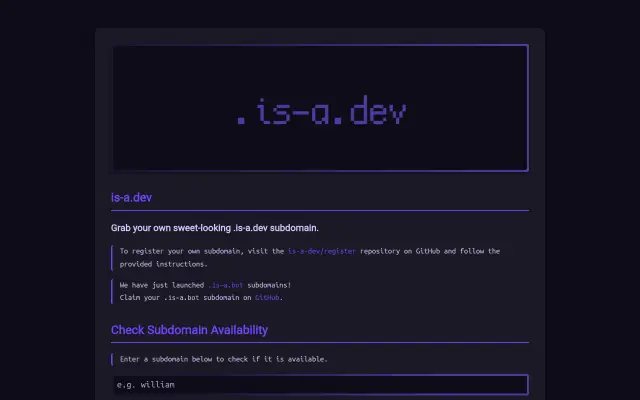Follow the .is-a.bot link

225,285
